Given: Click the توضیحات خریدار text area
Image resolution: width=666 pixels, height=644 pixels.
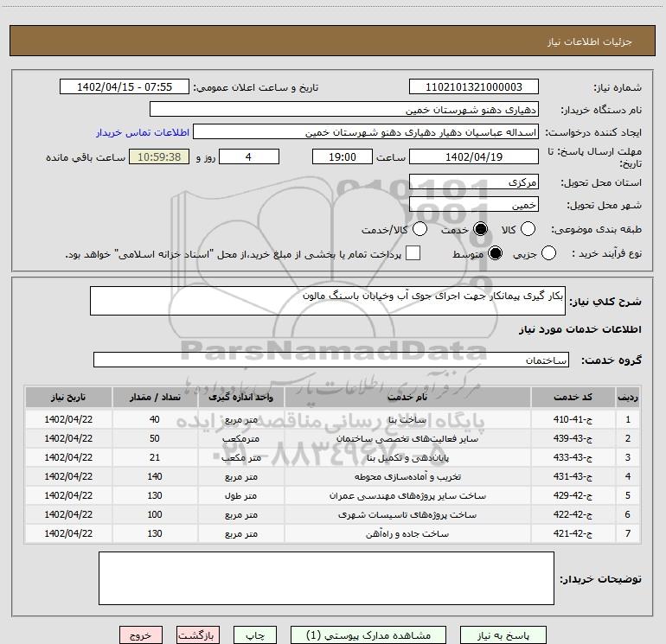Looking at the screenshot, I should click(326, 577).
